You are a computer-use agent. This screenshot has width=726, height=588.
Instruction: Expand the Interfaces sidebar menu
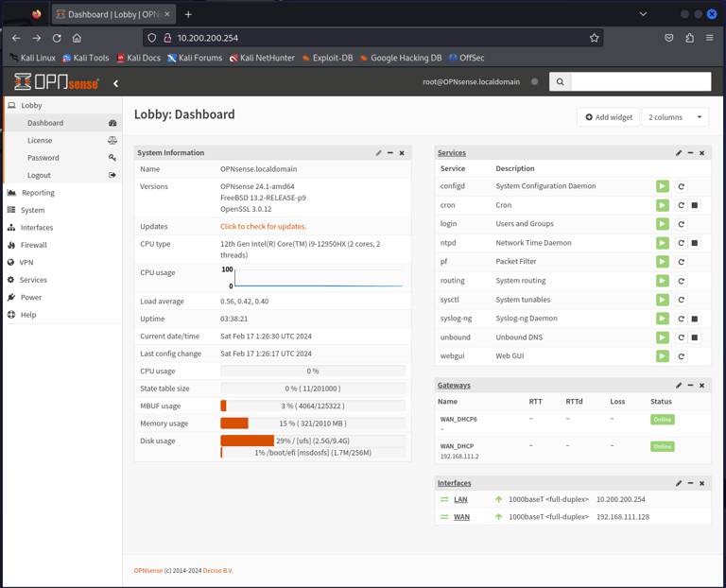click(x=62, y=228)
